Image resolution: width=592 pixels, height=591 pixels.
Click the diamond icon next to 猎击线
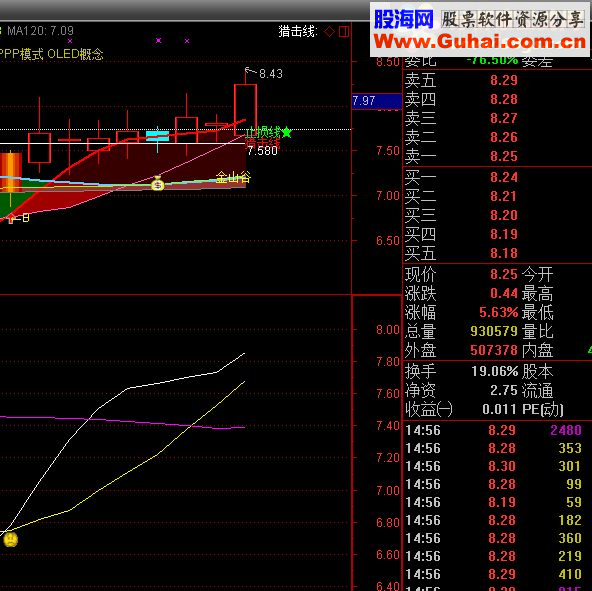(x=329, y=32)
